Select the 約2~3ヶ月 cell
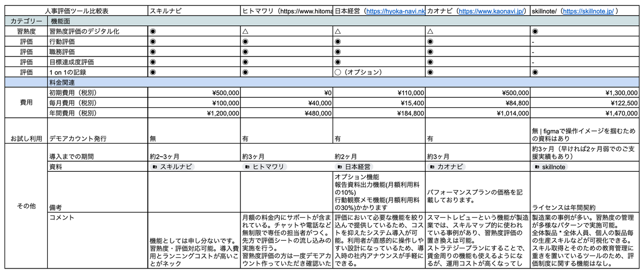This screenshot has height=271, width=644. pos(195,152)
